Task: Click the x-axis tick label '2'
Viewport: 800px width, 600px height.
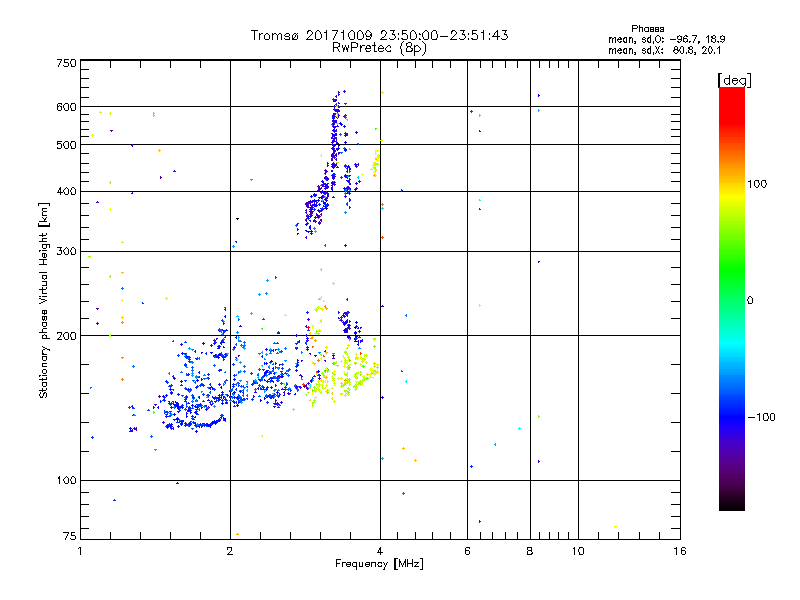Action: (x=230, y=551)
